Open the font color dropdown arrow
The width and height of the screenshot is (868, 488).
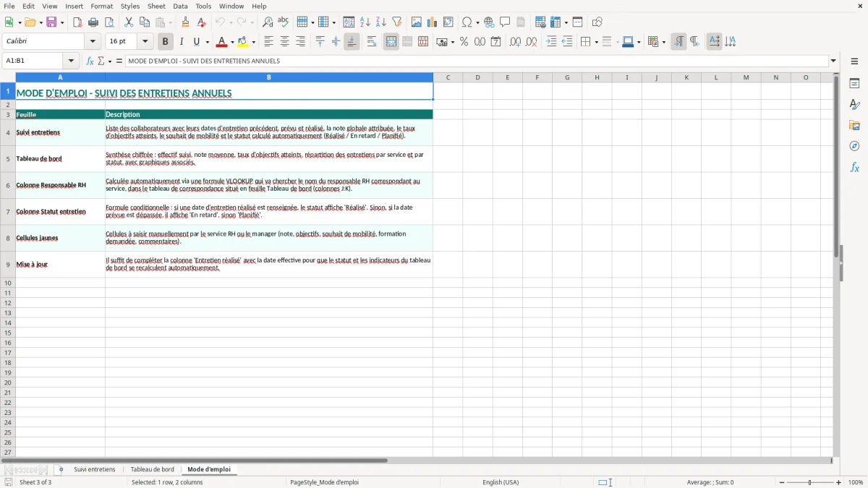coord(232,42)
